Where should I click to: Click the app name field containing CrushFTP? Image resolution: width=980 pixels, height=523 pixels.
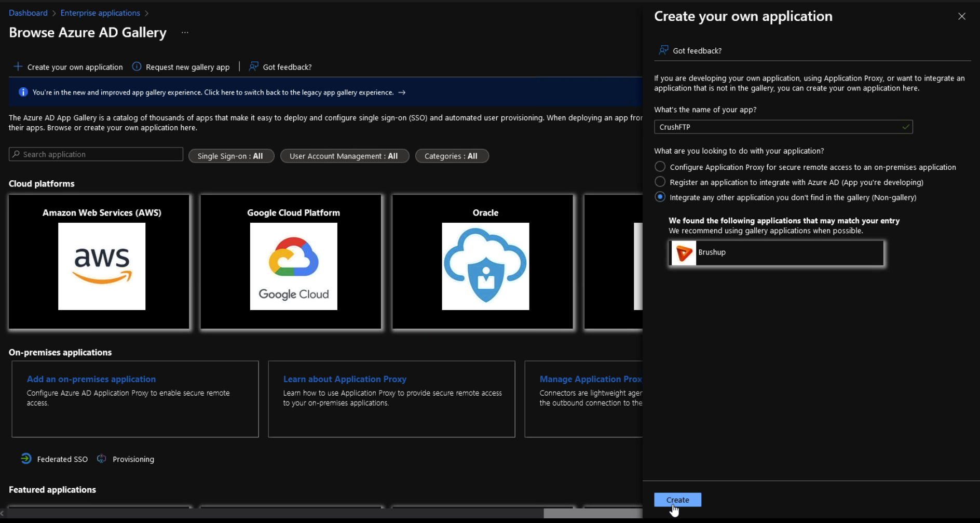[783, 127]
